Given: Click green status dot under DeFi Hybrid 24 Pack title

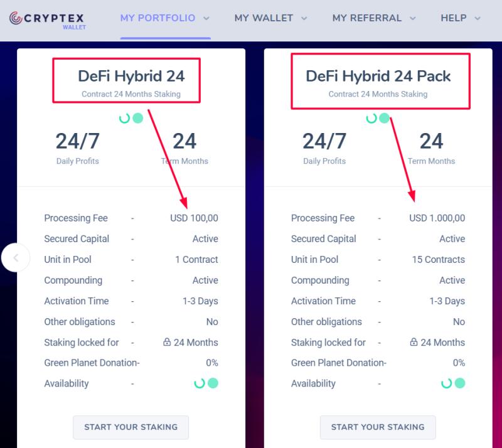Looking at the screenshot, I should 385,118.
